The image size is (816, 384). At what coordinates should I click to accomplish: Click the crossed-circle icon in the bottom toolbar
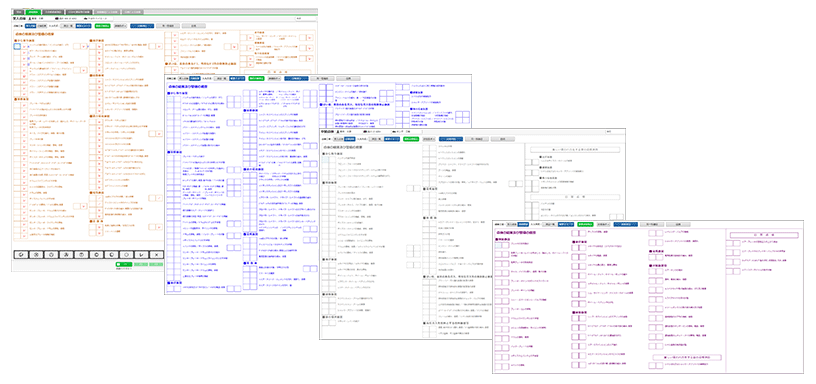[x=36, y=254]
